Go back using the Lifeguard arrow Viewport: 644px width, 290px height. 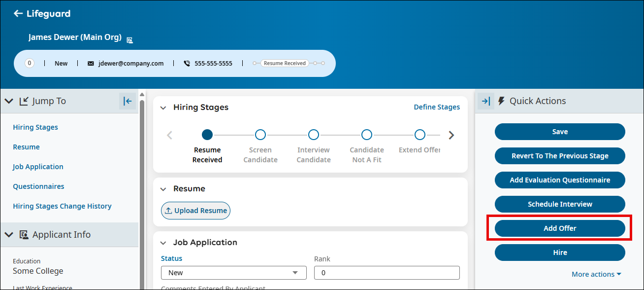coord(18,14)
